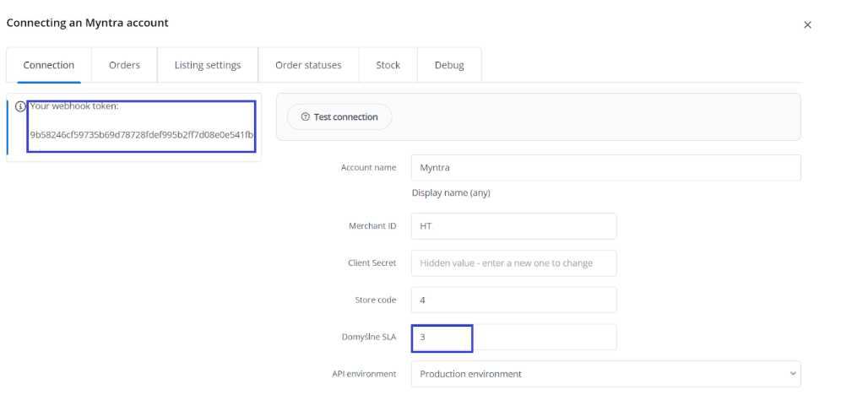Screen dimensions: 868x411
Task: Click the Merchant ID input field
Action: point(513,226)
